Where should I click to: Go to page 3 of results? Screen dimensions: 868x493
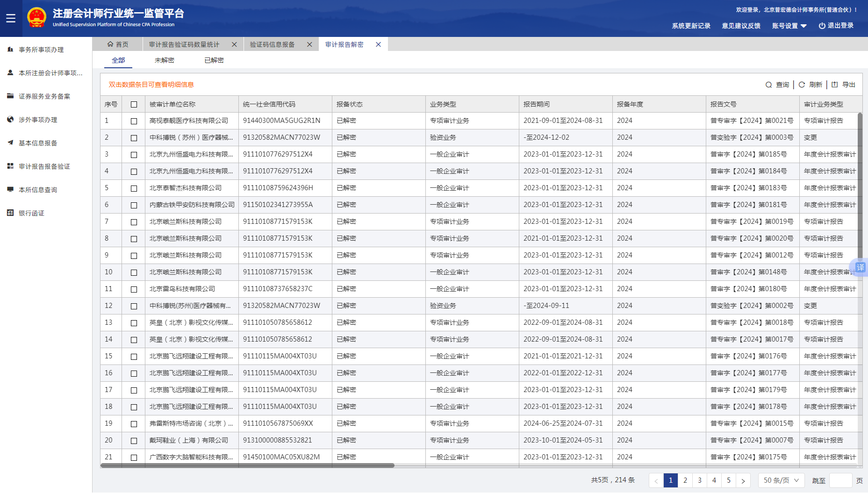click(700, 480)
